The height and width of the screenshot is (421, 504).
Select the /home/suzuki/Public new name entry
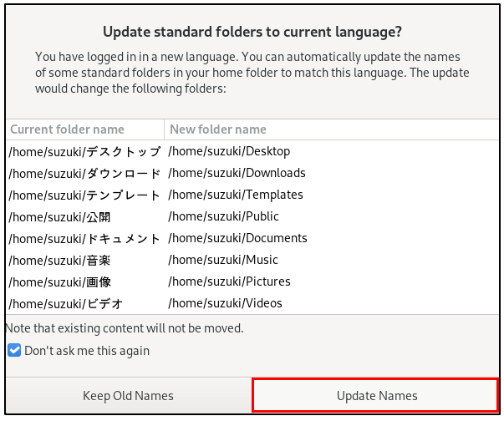click(x=221, y=216)
